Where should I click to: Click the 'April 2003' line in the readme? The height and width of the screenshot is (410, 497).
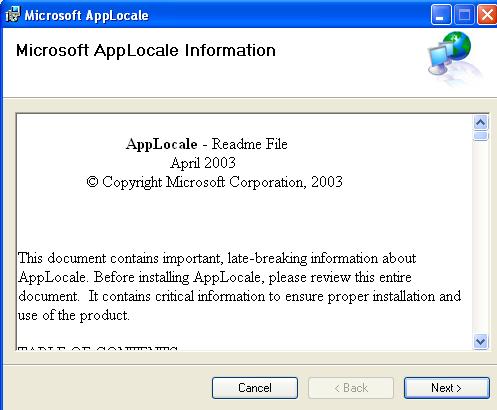coord(203,163)
